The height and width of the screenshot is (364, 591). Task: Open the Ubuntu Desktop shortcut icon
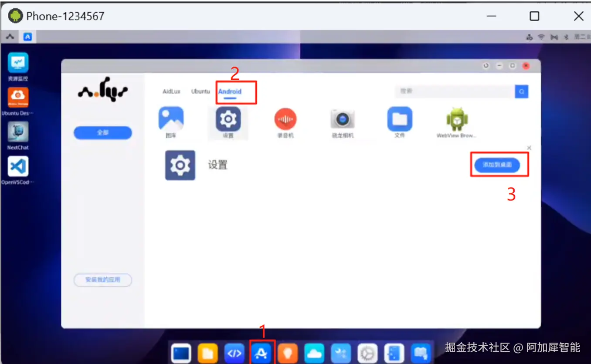[18, 97]
